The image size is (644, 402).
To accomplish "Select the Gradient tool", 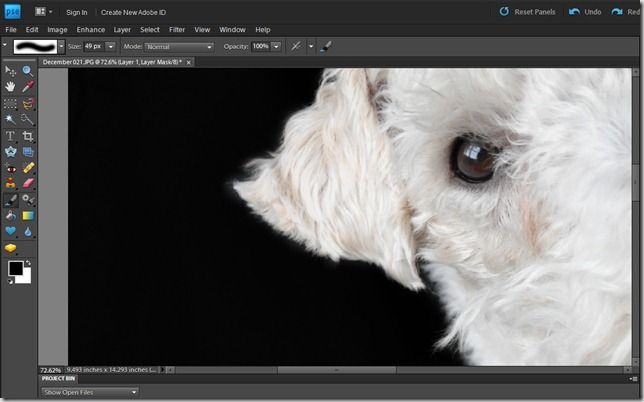I will tap(28, 215).
